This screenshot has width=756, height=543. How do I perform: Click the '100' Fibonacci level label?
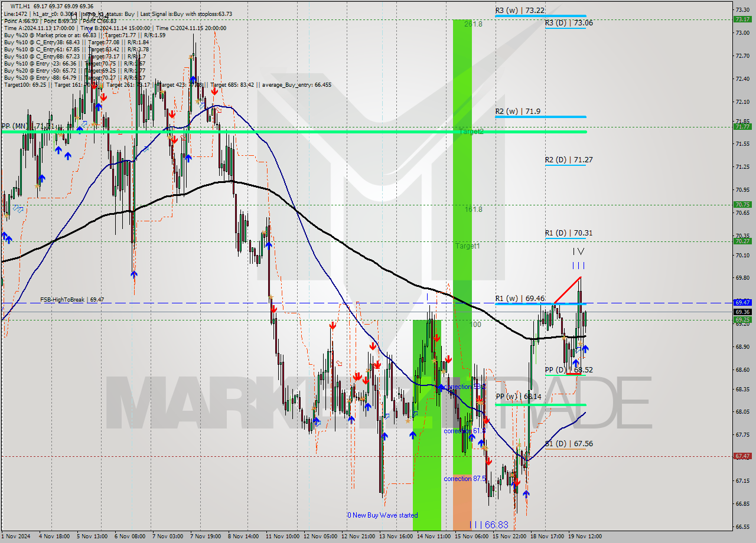pos(475,324)
